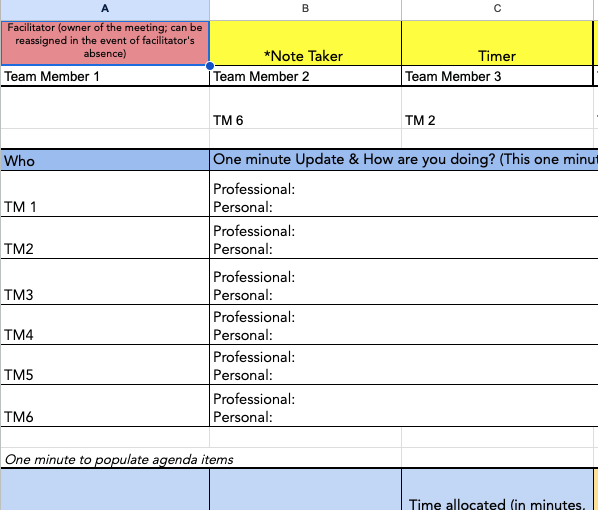Select the TM 6 cell under Note Taker
The width and height of the screenshot is (598, 510).
coord(305,108)
